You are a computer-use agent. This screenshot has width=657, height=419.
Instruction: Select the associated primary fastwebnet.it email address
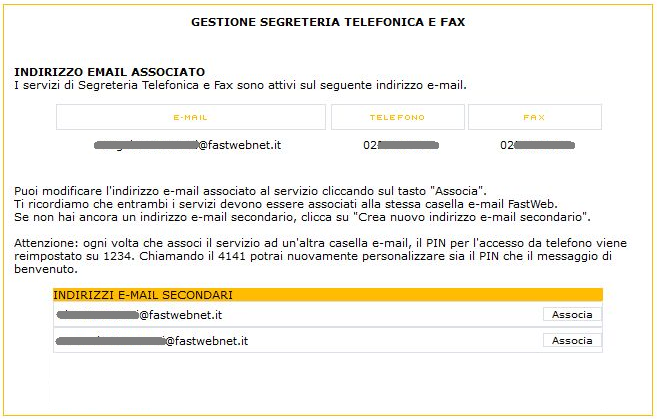click(x=188, y=145)
